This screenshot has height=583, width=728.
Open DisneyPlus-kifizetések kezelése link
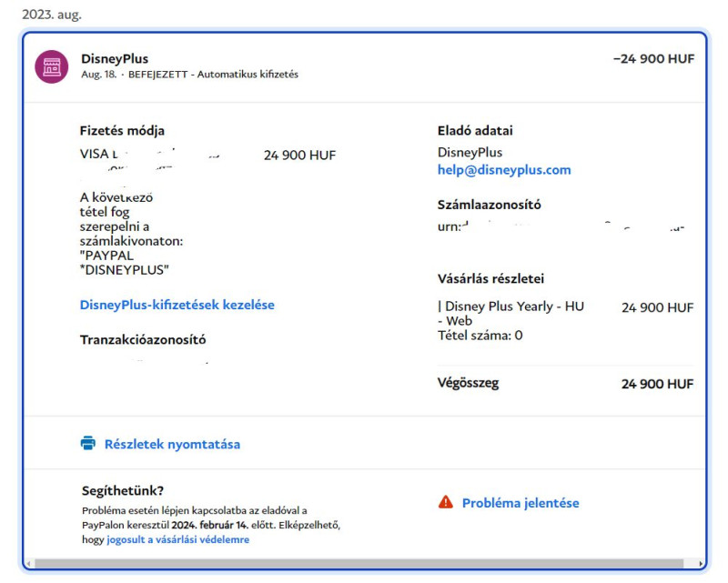click(x=177, y=305)
